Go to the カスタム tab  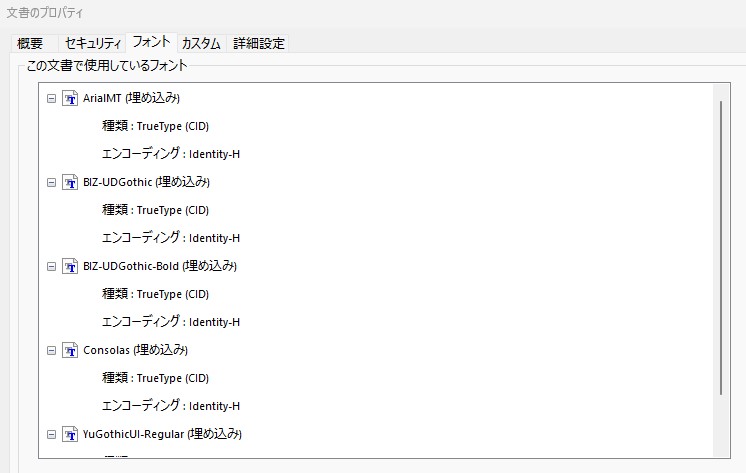tap(201, 43)
